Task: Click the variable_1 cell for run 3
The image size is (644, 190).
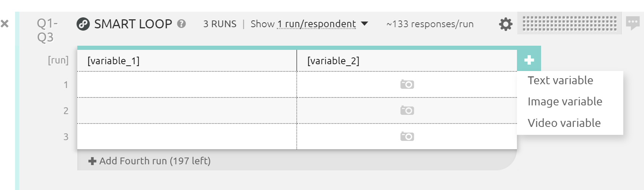Action: (x=187, y=136)
